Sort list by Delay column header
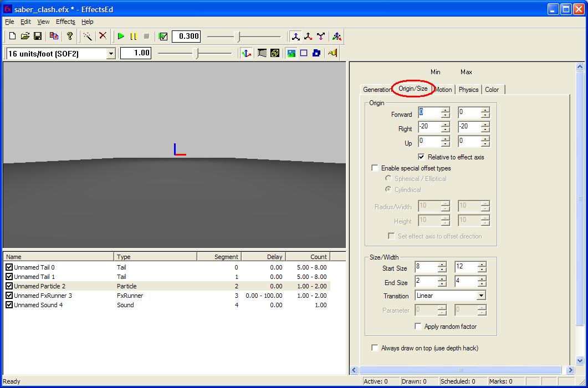The width and height of the screenshot is (588, 388). (263, 256)
